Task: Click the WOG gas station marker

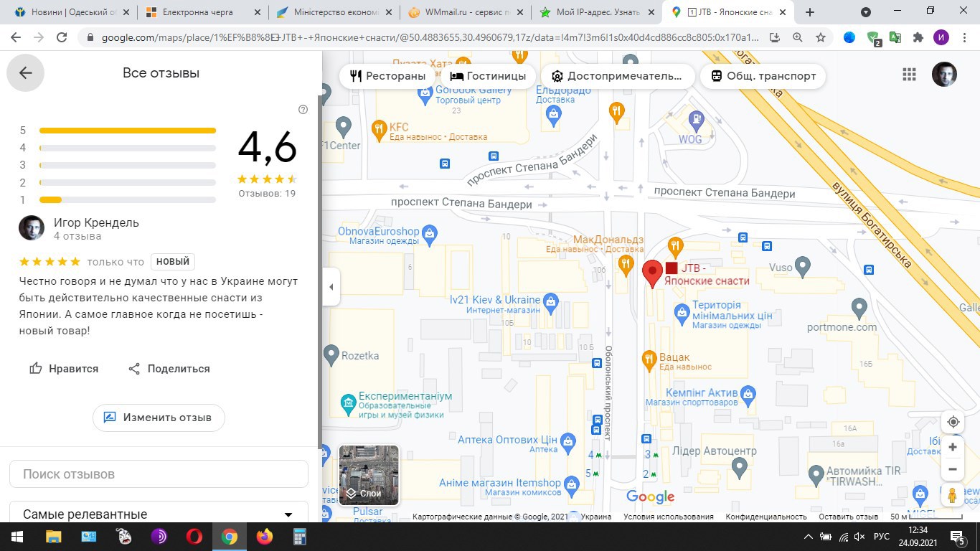Action: pos(694,121)
